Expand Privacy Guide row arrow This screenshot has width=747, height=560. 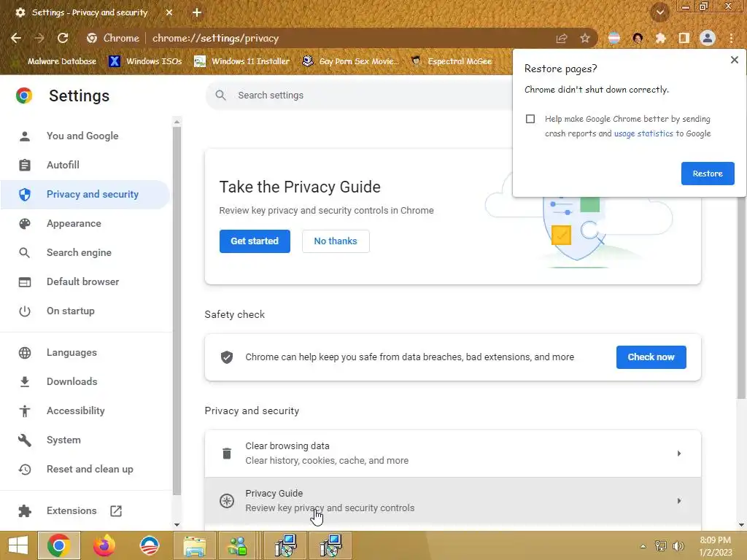click(679, 501)
